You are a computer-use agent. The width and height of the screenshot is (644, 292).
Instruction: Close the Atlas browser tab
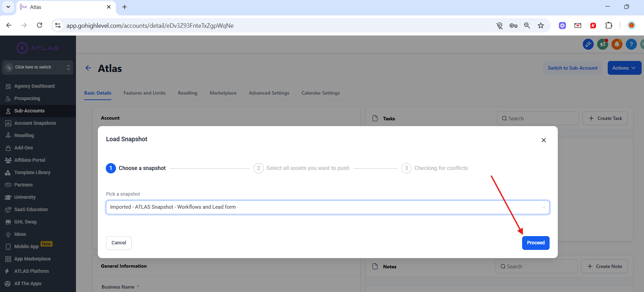point(109,7)
